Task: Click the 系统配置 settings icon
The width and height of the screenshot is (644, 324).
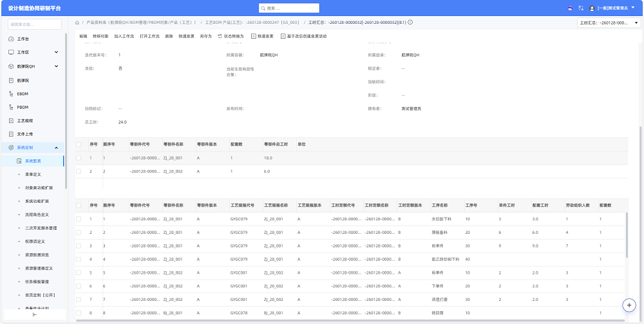Action: 19,161
